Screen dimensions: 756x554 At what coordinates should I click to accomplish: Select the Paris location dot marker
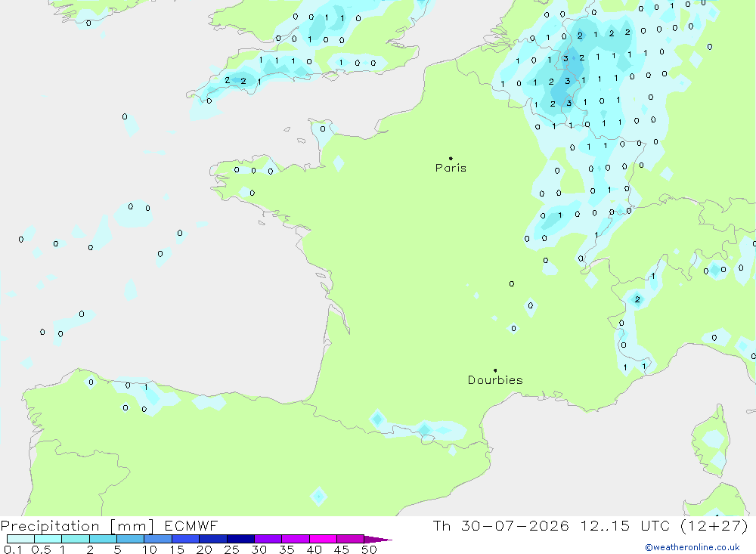pos(451,158)
